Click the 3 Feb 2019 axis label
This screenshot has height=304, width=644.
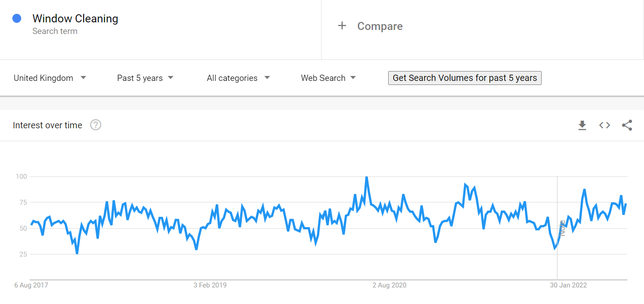pos(210,285)
